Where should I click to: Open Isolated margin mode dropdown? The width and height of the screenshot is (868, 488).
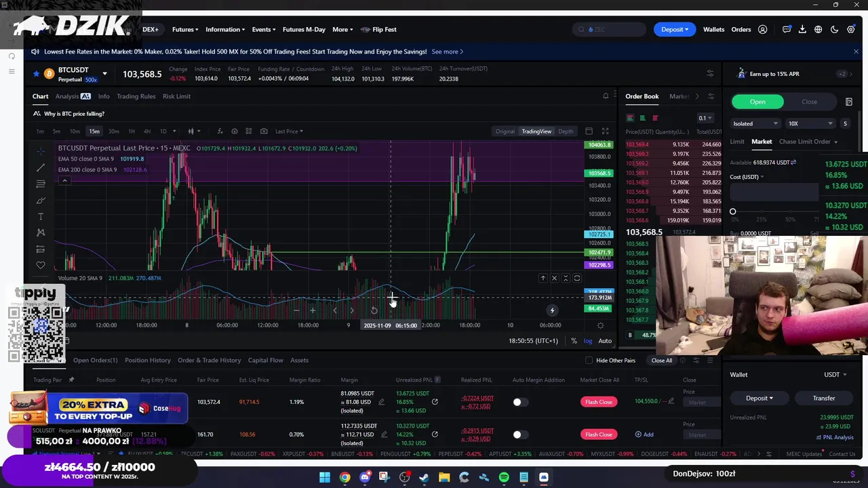coord(755,124)
